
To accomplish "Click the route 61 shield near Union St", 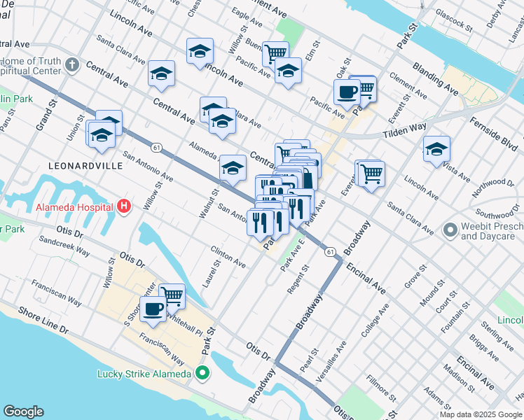I will coord(156,147).
